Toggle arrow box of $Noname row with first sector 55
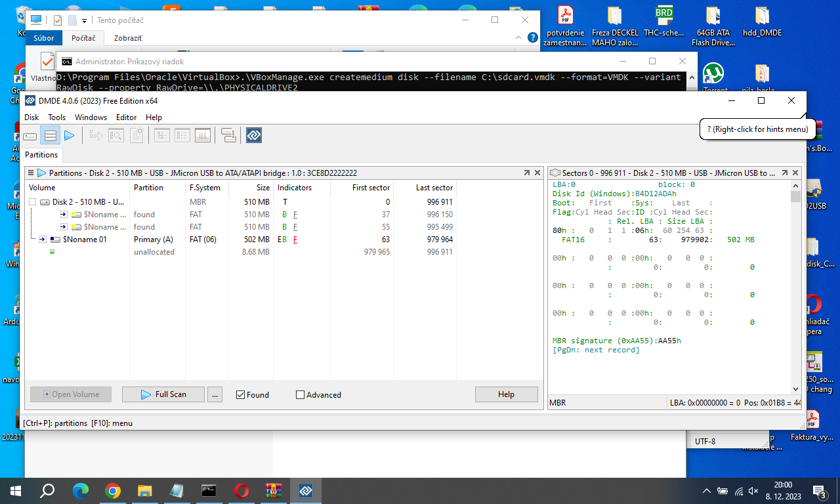 point(64,227)
